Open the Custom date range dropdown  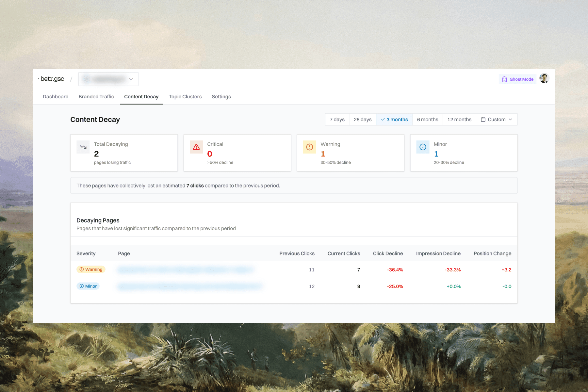click(x=497, y=120)
